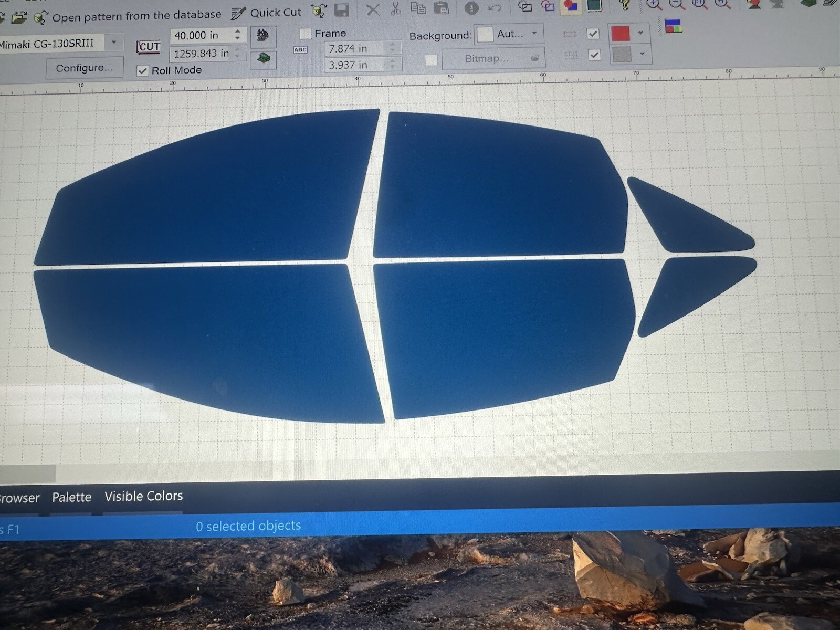This screenshot has height=630, width=840.
Task: Click the zoom out magnifier icon
Action: (x=677, y=5)
